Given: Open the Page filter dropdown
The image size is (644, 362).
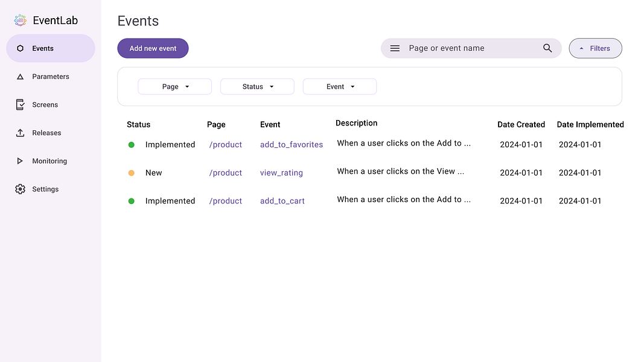Looking at the screenshot, I should [x=174, y=86].
